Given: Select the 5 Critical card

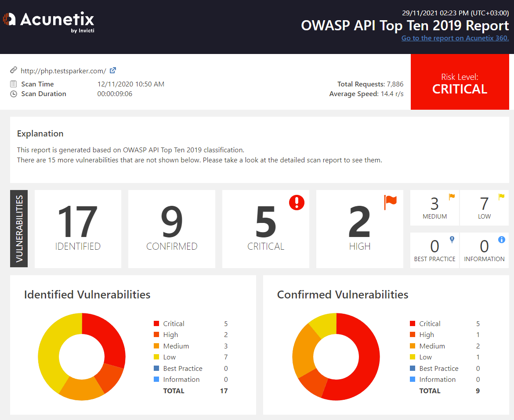Looking at the screenshot, I should (x=265, y=229).
